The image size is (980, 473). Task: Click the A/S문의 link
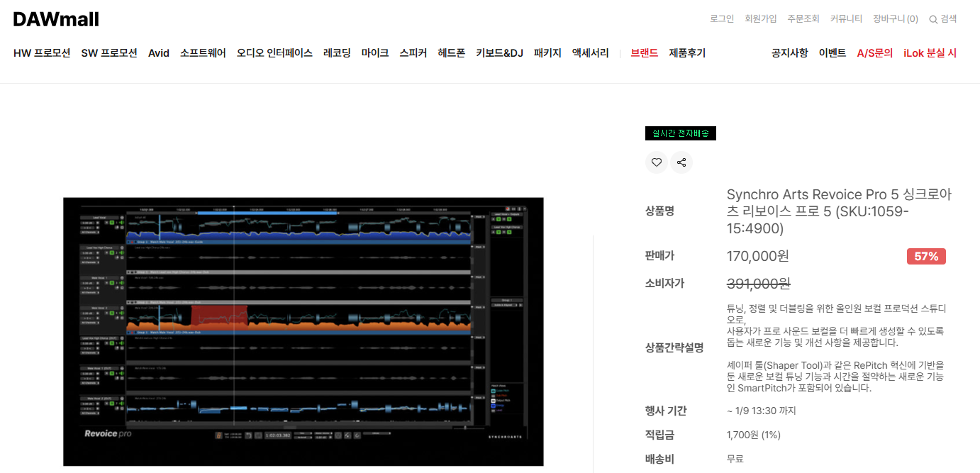click(x=874, y=53)
